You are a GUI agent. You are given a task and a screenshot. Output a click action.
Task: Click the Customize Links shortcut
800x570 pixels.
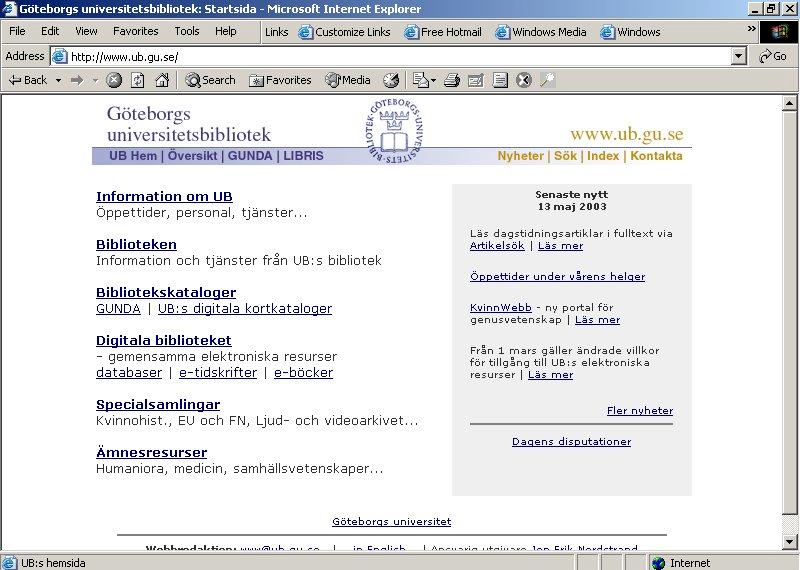coord(344,32)
